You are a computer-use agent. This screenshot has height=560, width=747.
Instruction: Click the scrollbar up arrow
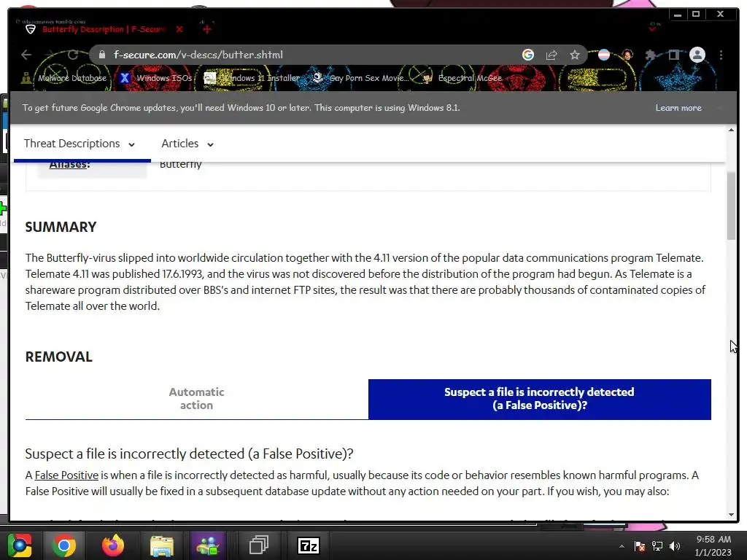point(731,130)
